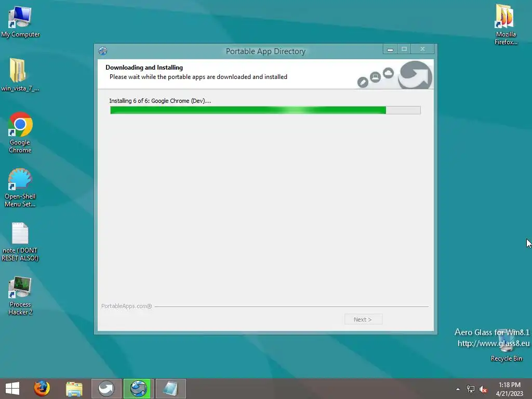
Task: Click the Windows Start button
Action: (x=12, y=389)
